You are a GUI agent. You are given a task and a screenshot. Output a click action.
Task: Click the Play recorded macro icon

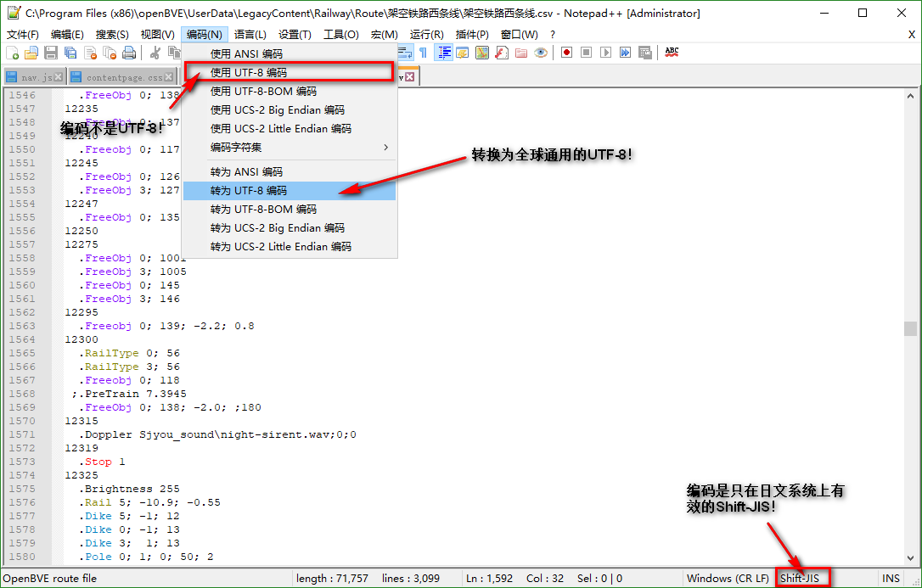pyautogui.click(x=605, y=53)
